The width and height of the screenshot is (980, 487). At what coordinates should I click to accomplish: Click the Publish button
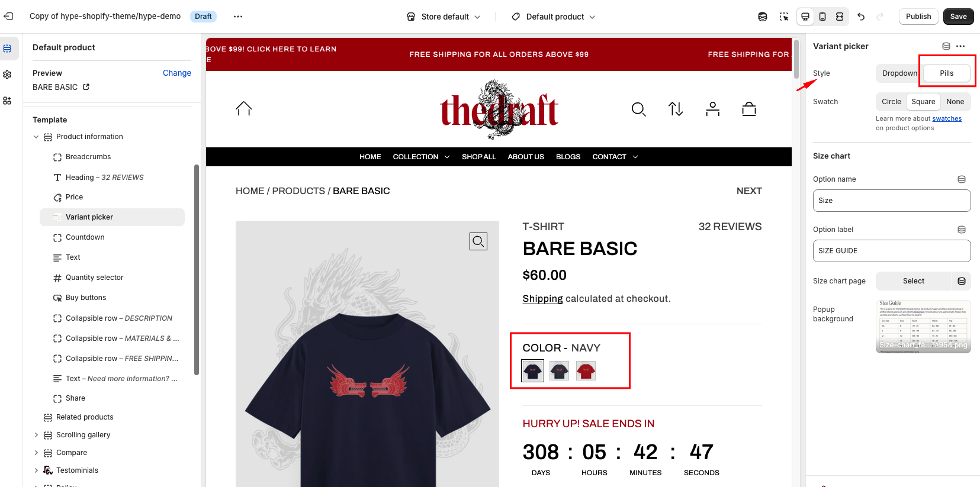pos(918,17)
